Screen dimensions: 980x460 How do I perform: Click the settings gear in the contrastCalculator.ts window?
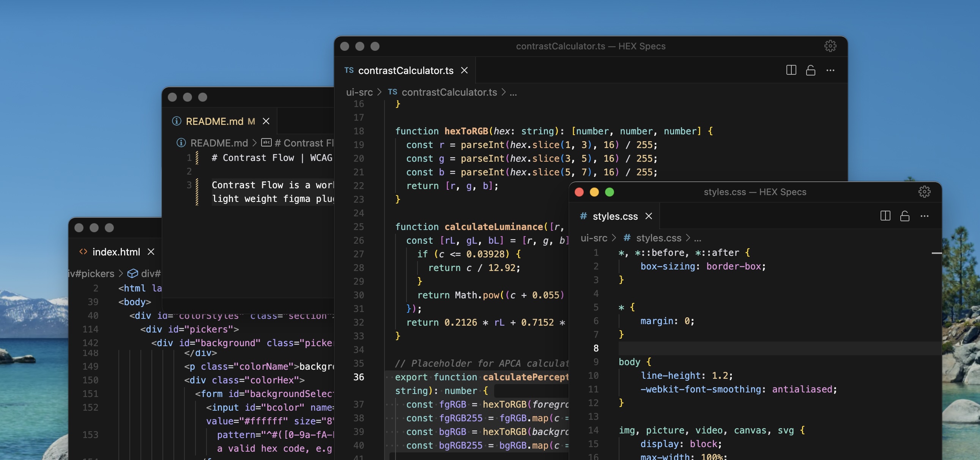coord(831,46)
